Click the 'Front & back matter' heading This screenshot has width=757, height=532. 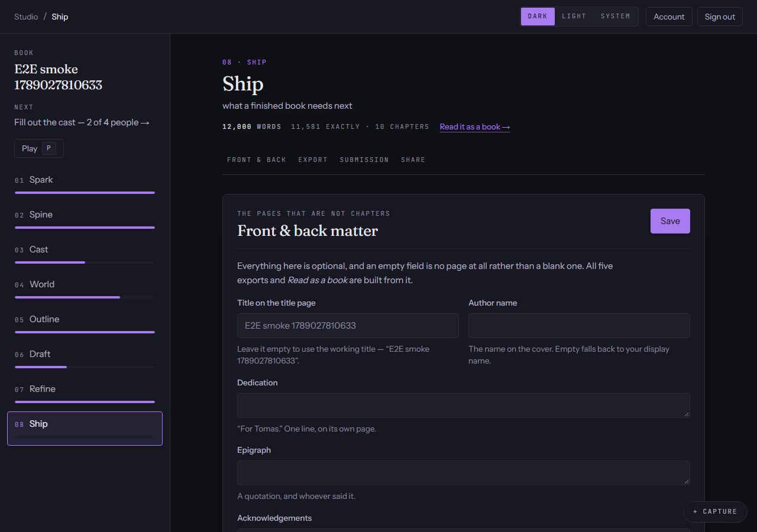coord(308,231)
